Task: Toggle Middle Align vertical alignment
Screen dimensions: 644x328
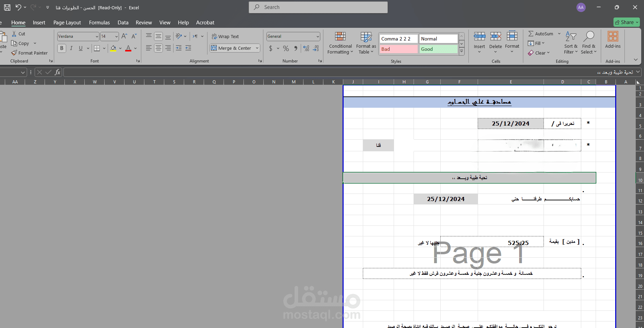Action: [x=158, y=36]
